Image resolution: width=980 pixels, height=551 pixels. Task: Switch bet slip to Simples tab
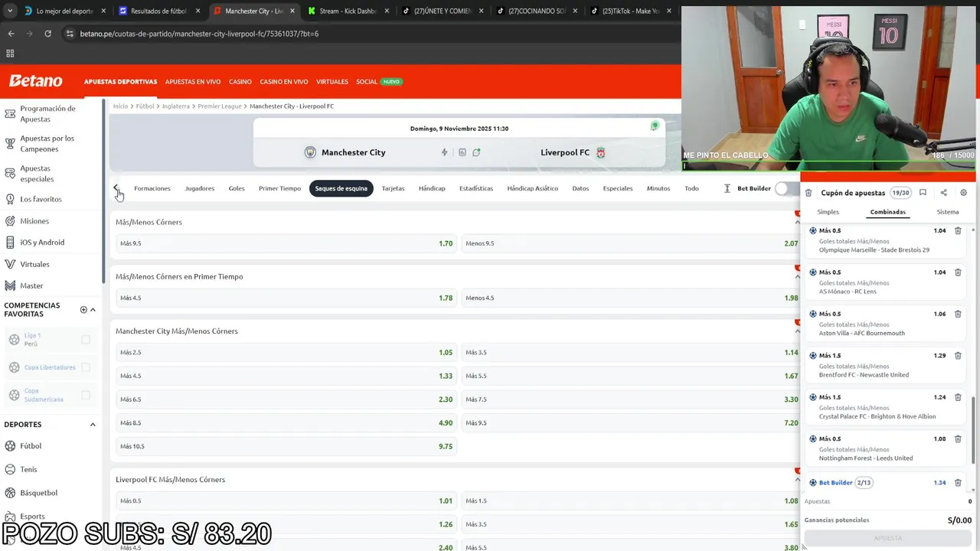click(828, 212)
